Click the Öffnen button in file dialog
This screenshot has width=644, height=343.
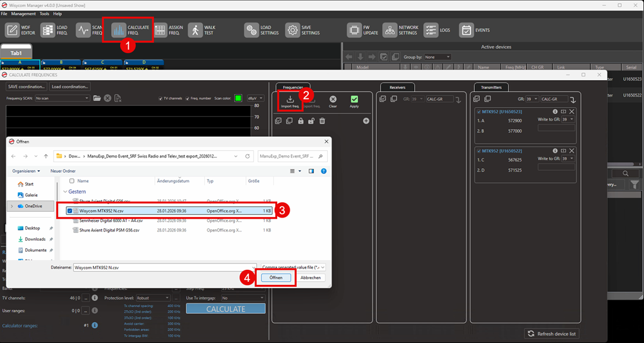click(276, 277)
